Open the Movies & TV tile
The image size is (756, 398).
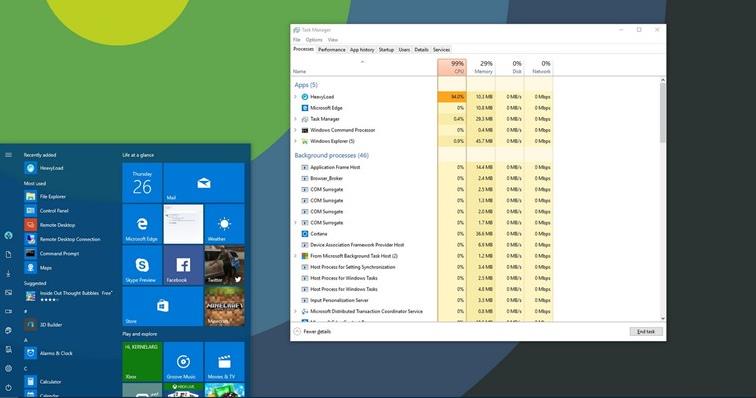[225, 362]
